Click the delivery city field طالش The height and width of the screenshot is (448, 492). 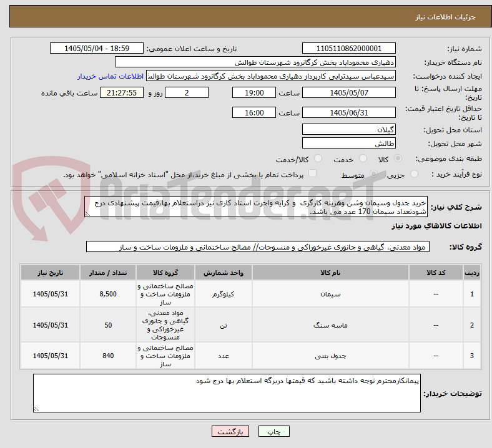point(348,143)
